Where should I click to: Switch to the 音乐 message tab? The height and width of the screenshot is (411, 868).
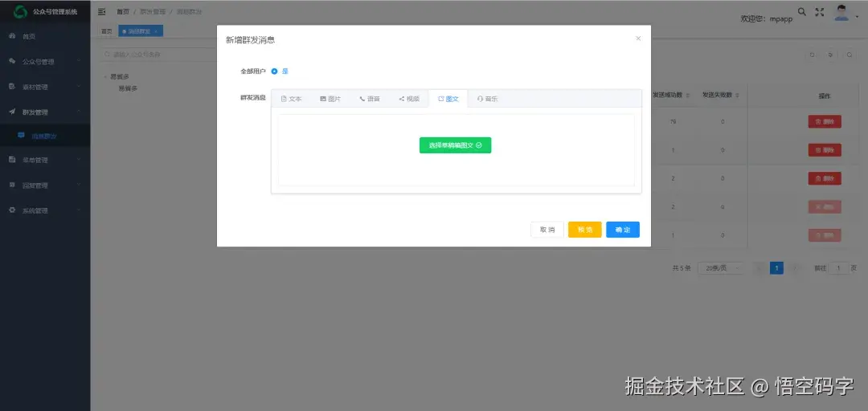[x=488, y=99]
